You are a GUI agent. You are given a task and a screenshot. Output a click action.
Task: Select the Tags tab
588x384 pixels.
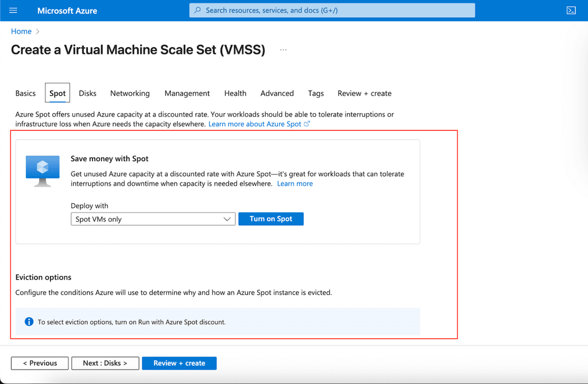pos(315,93)
